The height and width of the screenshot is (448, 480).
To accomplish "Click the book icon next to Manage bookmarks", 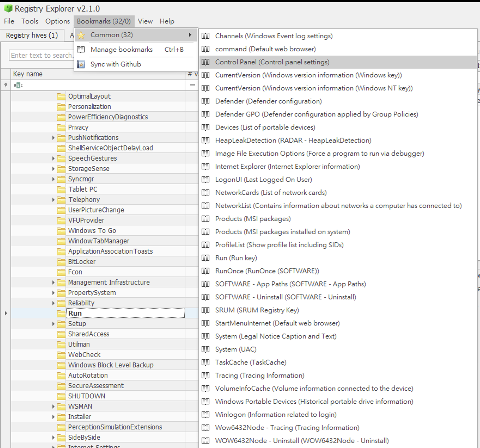I will (x=81, y=50).
